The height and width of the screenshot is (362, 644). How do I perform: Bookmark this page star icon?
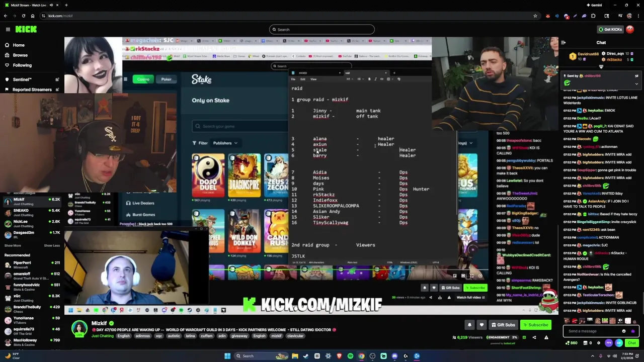535,16
